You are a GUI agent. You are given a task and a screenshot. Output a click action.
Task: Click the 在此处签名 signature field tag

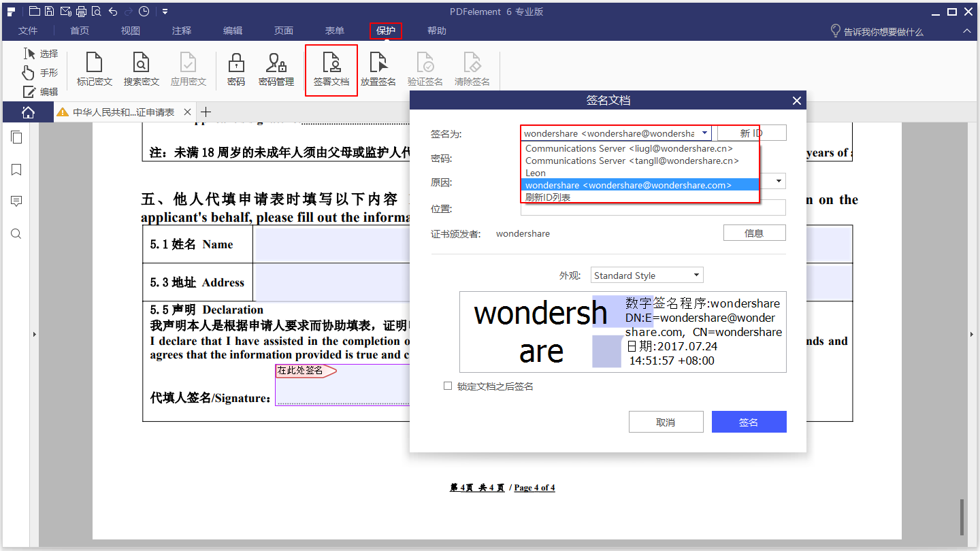pos(306,371)
